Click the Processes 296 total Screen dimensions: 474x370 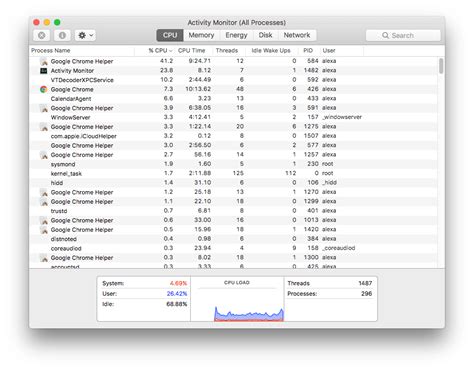[367, 294]
